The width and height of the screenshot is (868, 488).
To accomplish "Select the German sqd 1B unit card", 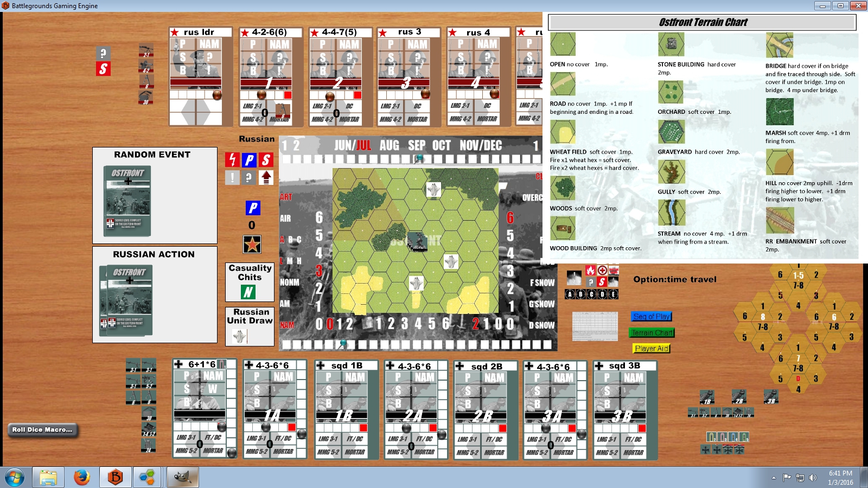I will (346, 410).
